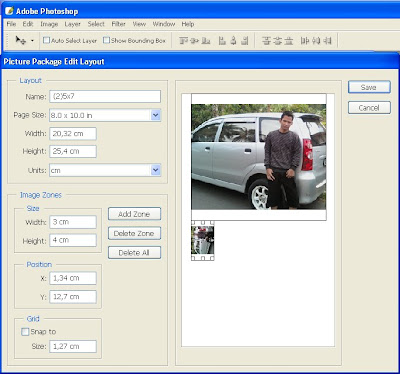The width and height of the screenshot is (400, 374).
Task: Click the Align horizontal centers icon
Action: 233,41
